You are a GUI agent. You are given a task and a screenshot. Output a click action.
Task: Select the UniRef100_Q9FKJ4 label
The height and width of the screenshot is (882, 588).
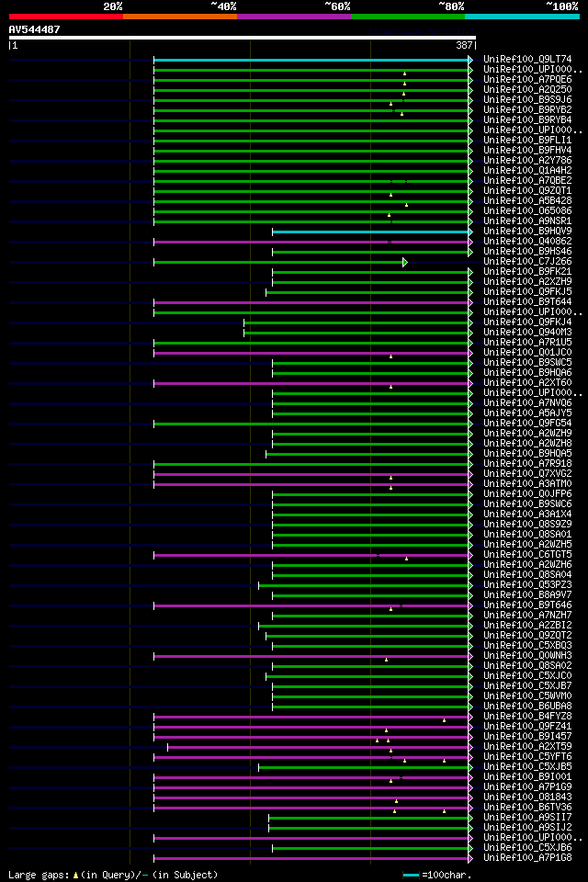point(527,322)
